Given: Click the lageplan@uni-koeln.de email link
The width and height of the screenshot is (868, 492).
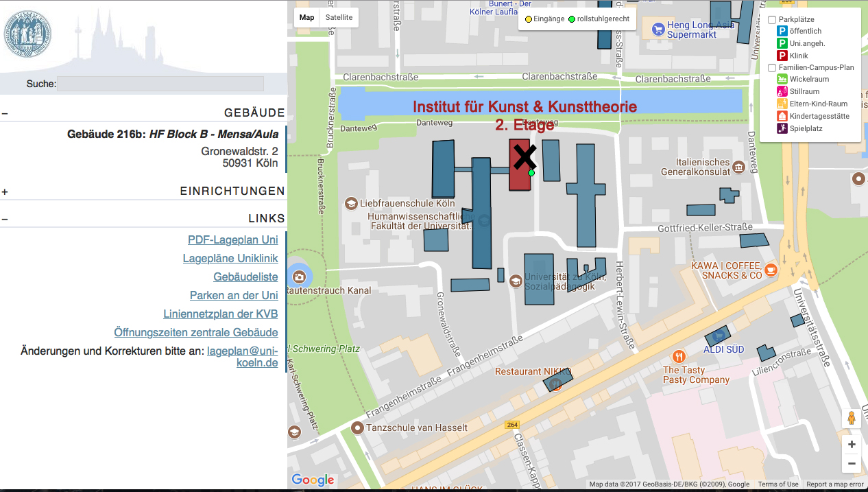Looking at the screenshot, I should [243, 357].
